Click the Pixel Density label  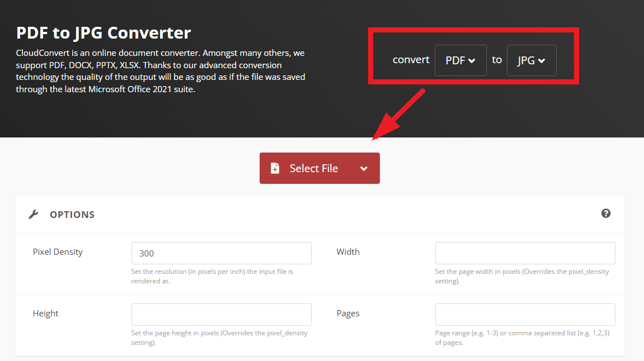(58, 252)
